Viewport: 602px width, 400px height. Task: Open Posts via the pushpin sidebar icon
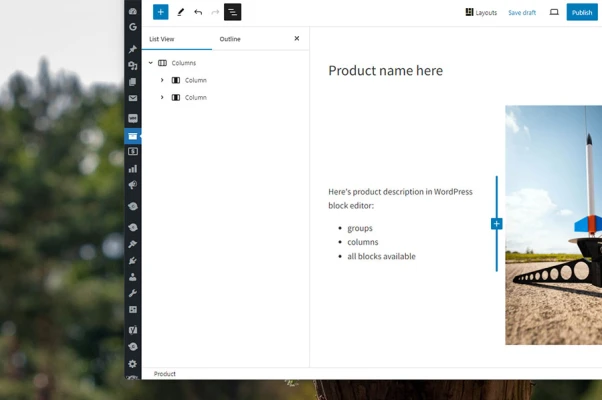tap(133, 49)
